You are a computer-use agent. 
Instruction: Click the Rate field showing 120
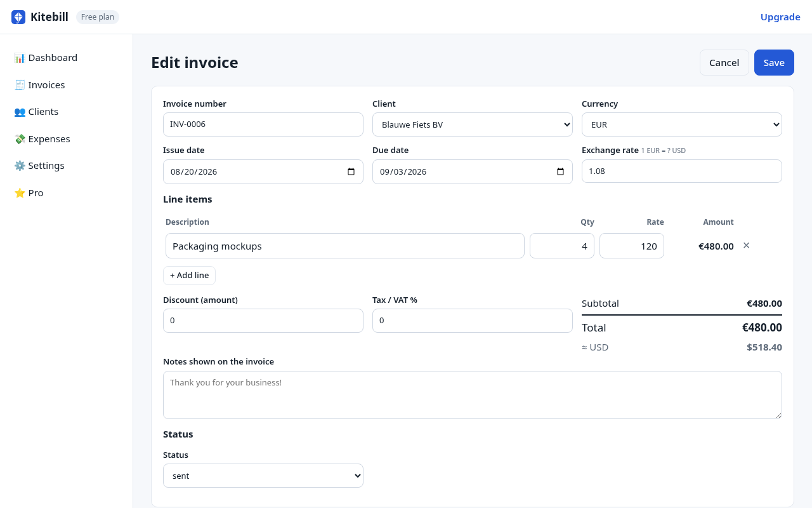point(632,246)
